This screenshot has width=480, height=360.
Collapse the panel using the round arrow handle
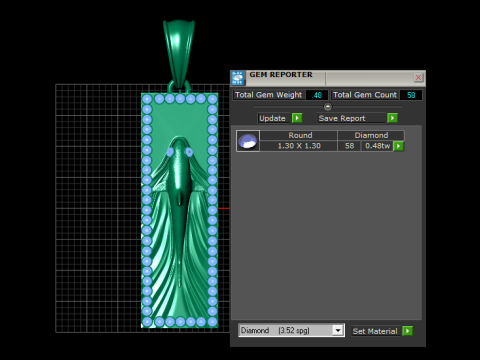point(328,107)
